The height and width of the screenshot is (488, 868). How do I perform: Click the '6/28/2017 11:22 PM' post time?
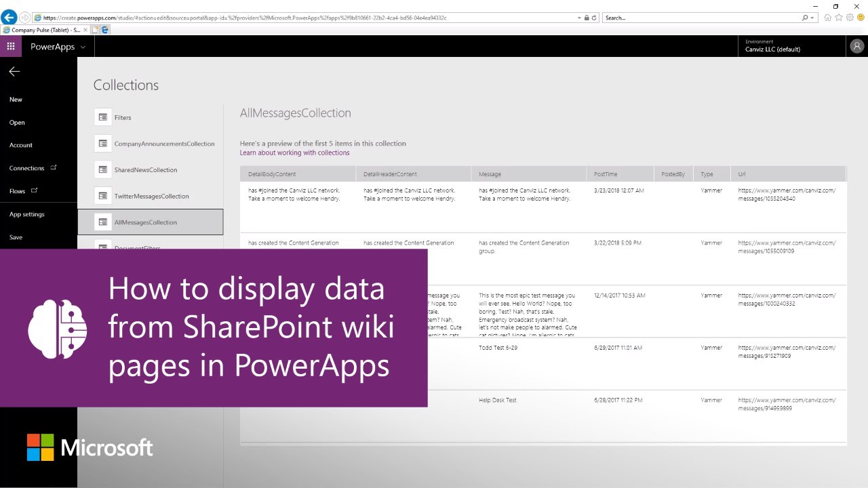[618, 400]
